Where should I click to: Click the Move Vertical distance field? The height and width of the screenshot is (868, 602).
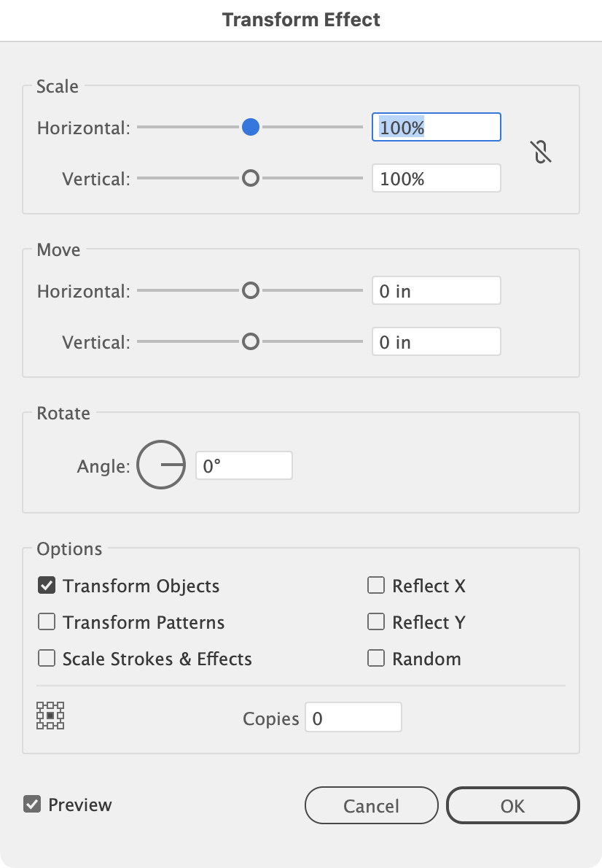point(437,341)
